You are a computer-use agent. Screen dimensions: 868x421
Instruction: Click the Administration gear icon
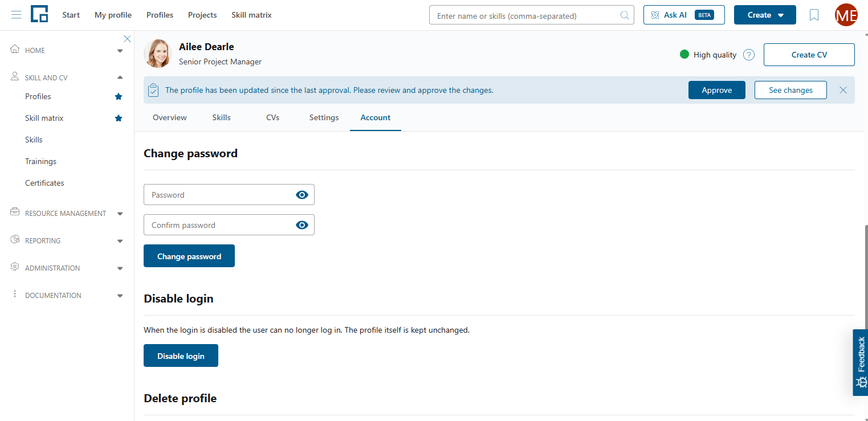click(15, 267)
